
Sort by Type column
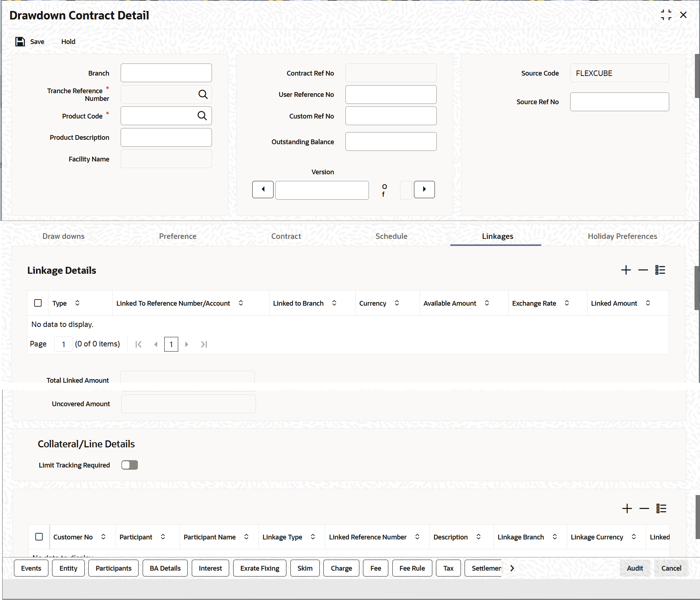(77, 303)
